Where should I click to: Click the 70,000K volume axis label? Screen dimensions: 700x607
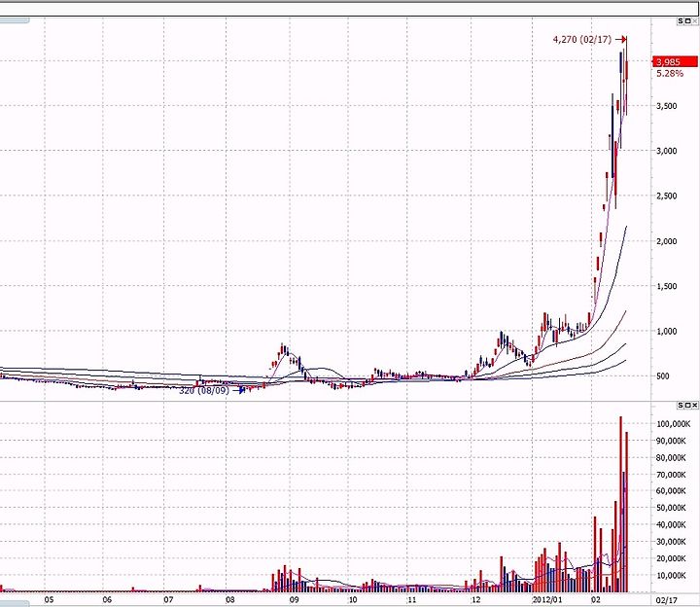point(671,475)
